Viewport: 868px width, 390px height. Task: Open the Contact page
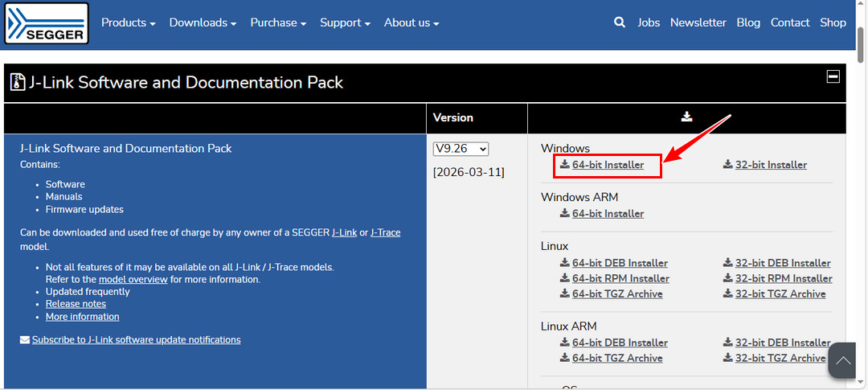pos(790,23)
